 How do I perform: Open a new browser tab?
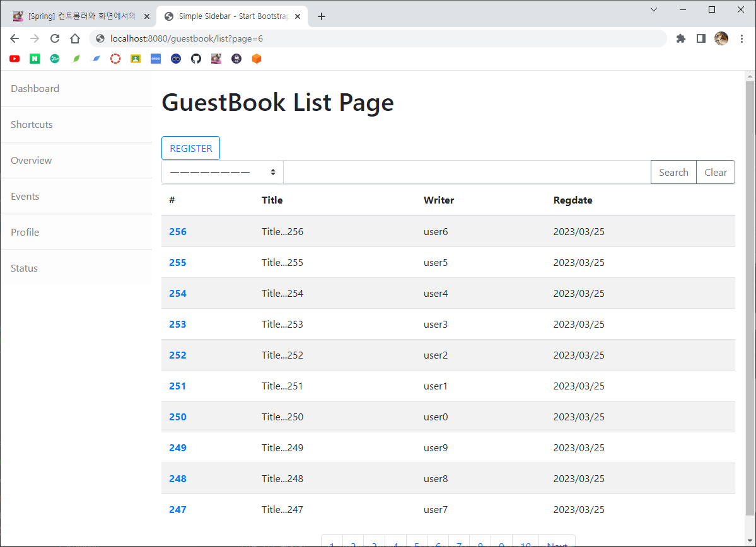pyautogui.click(x=322, y=16)
